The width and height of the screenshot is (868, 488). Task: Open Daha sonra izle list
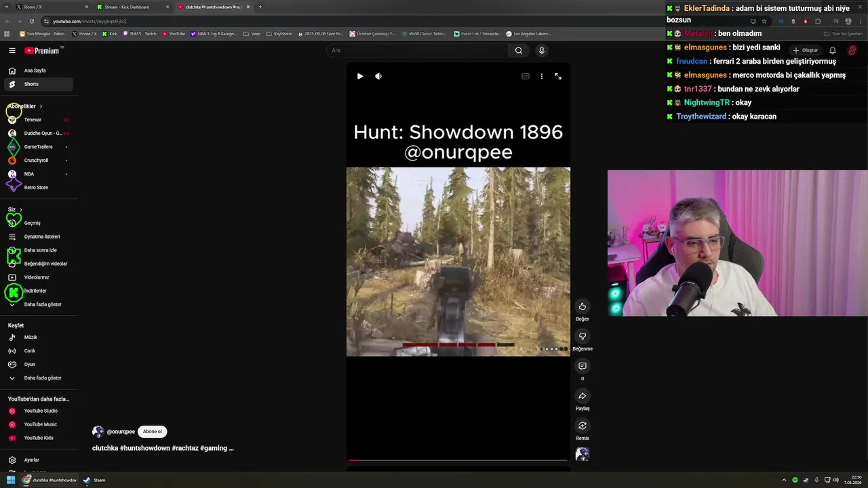(38, 250)
